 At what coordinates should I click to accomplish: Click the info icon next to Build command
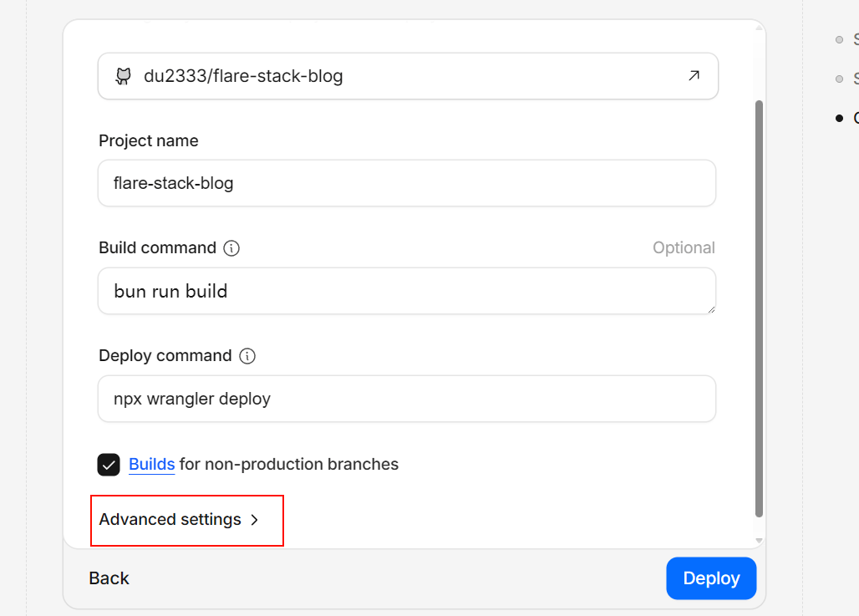(x=231, y=248)
